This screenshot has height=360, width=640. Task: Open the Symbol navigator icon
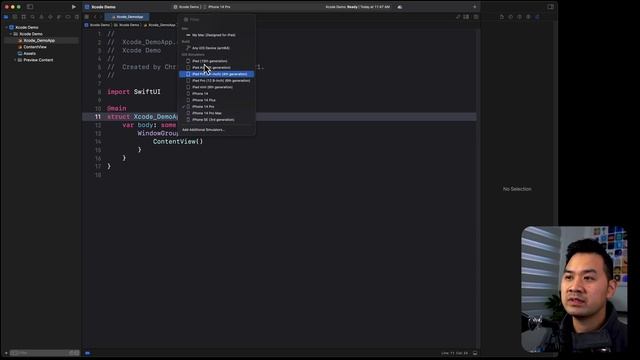point(24,17)
